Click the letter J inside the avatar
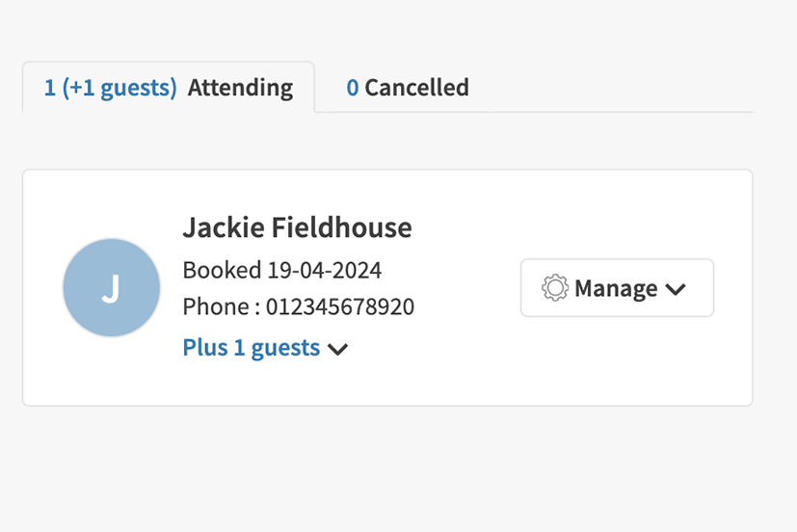 (x=111, y=288)
